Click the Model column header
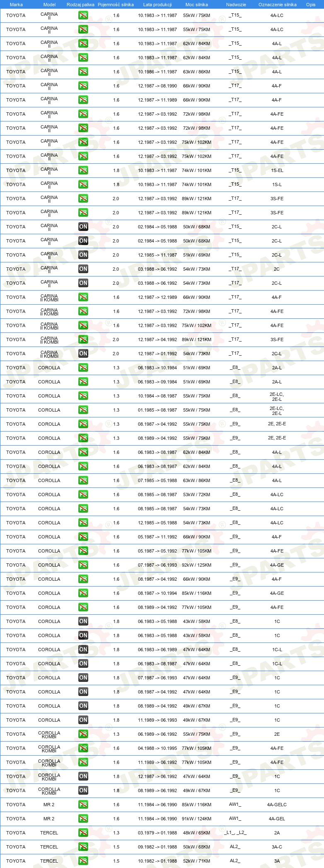 pos(49,5)
